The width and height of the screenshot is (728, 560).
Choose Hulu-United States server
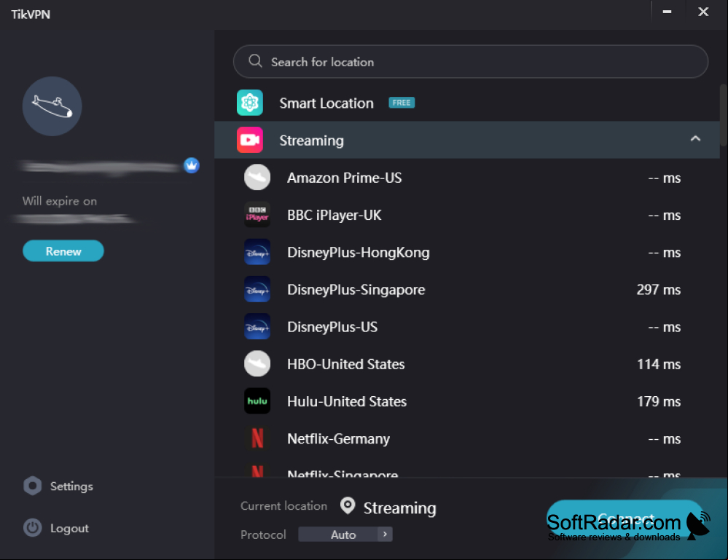[x=467, y=401]
